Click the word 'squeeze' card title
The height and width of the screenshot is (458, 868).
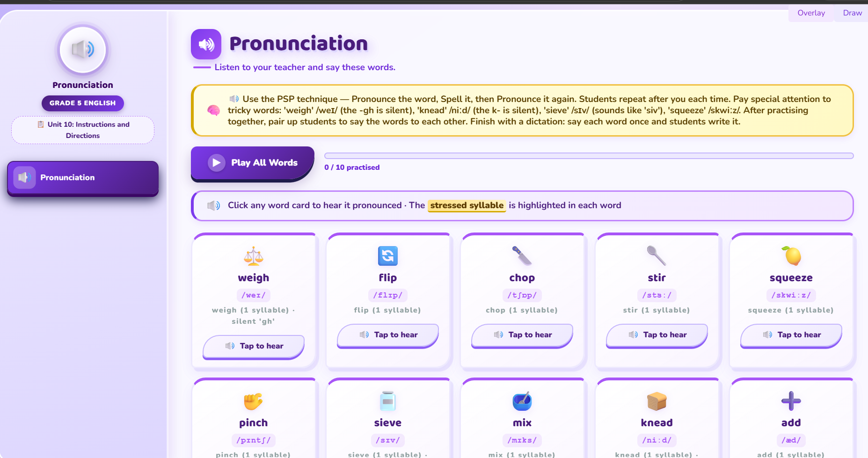[x=791, y=278]
